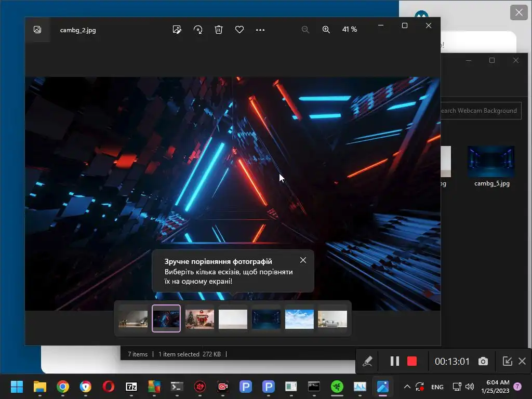Viewport: 532px width, 399px height.
Task: Open Google Chrome from the taskbar
Action: (63, 387)
